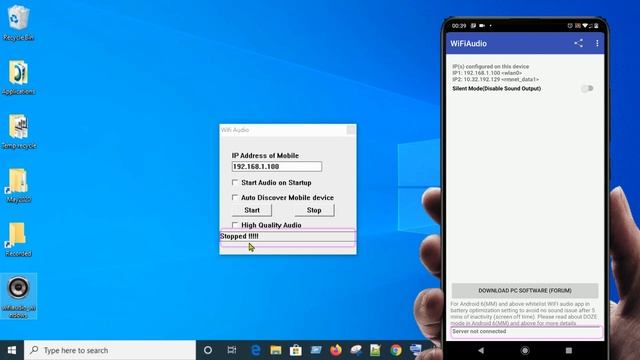The image size is (640, 360).
Task: Enable the High Quality Audio checkbox
Action: (235, 225)
